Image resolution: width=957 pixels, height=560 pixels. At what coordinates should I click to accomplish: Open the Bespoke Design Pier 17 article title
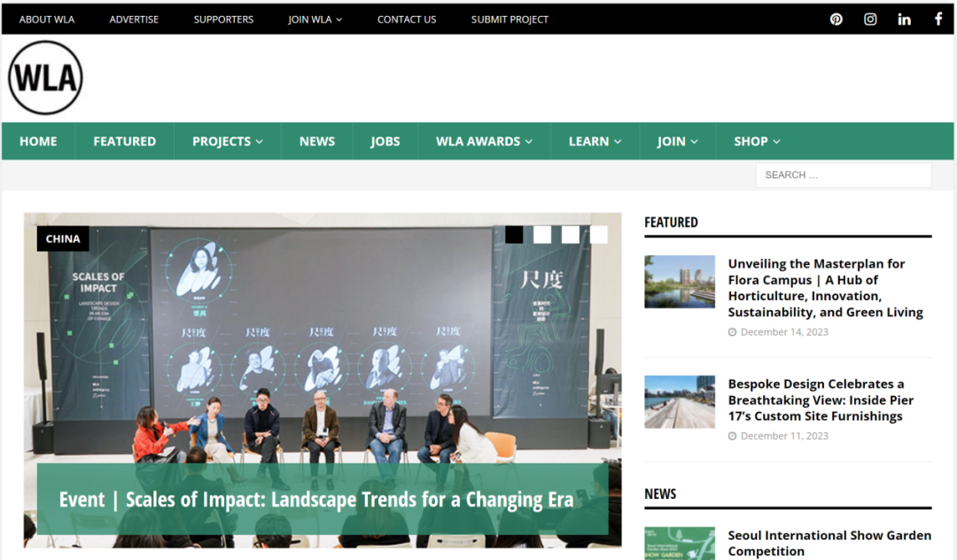click(821, 401)
